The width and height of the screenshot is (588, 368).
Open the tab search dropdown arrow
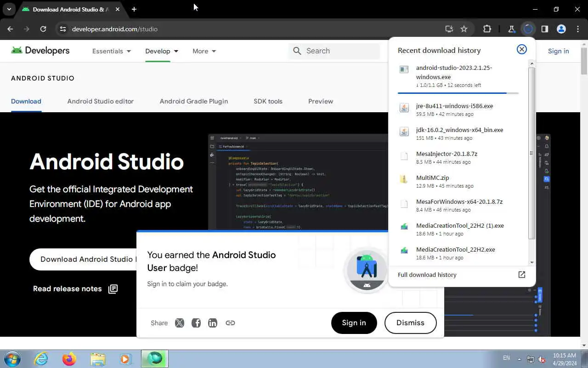click(9, 9)
